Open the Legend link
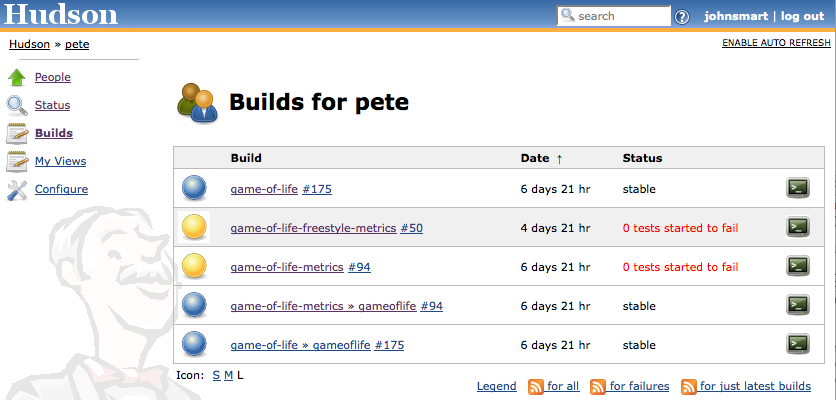Image resolution: width=836 pixels, height=400 pixels. coord(496,386)
